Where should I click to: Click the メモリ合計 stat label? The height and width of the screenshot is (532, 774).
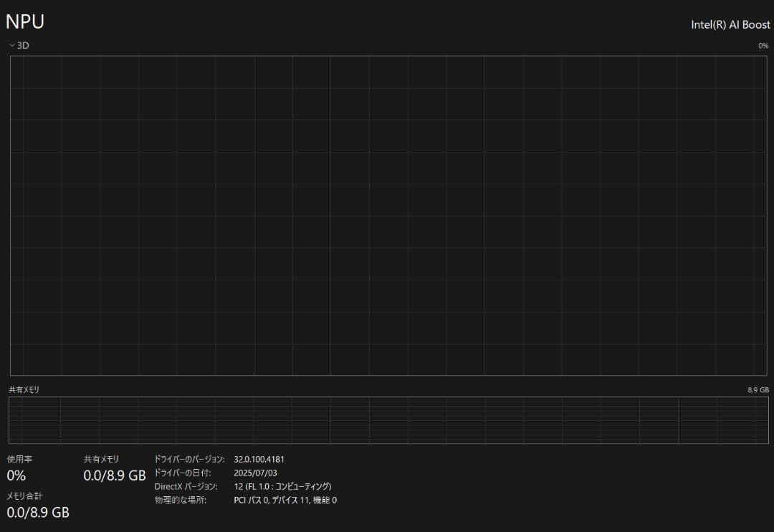24,496
